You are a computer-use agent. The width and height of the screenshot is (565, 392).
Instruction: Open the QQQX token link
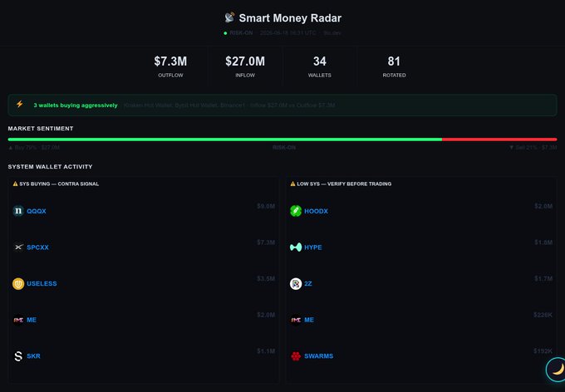[x=37, y=211]
